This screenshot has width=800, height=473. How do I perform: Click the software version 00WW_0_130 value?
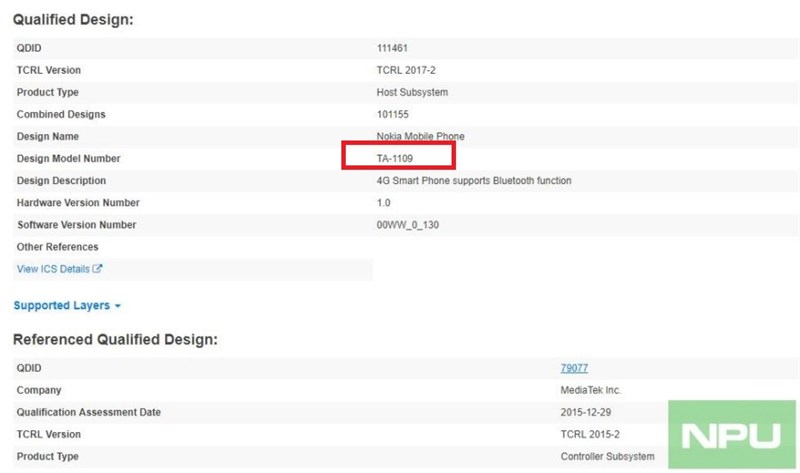point(407,224)
